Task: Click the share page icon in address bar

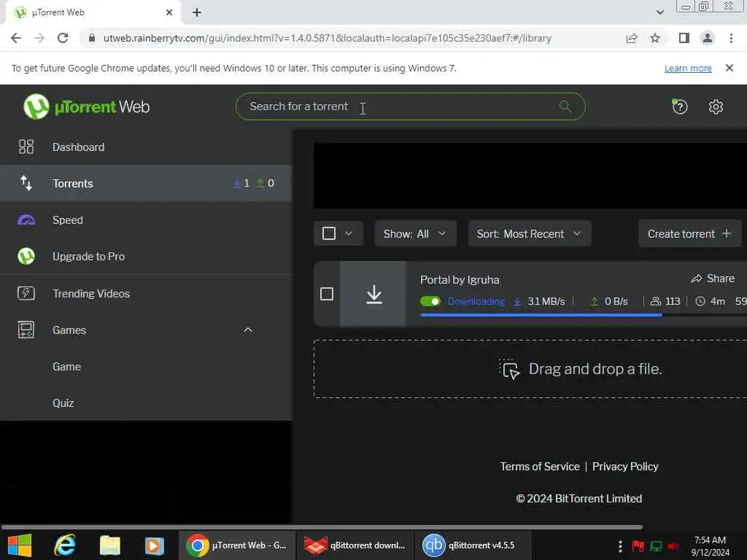Action: (632, 38)
